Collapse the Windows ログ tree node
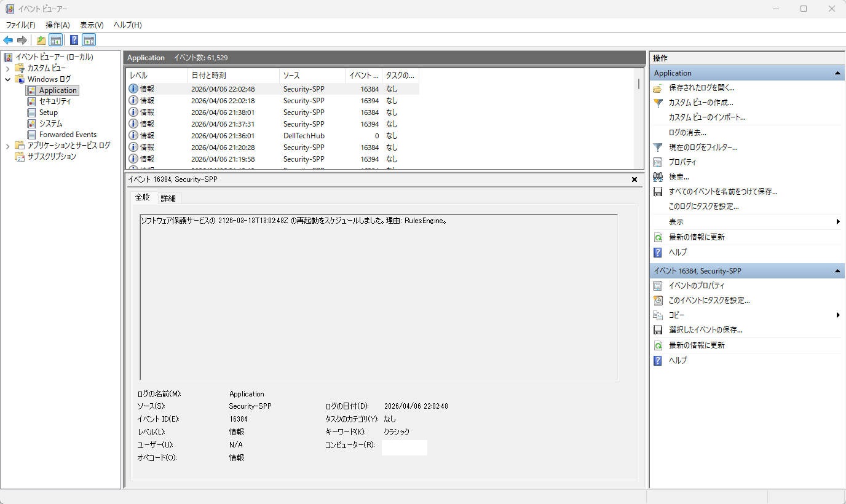The image size is (846, 504). (8, 79)
